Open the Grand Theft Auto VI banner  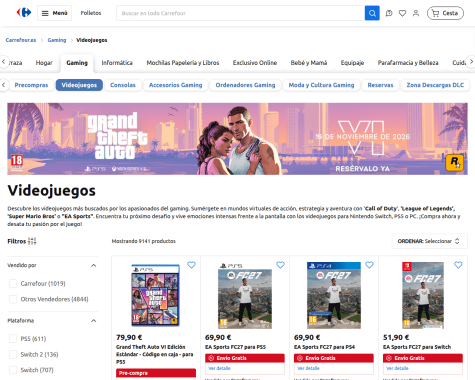click(x=237, y=139)
